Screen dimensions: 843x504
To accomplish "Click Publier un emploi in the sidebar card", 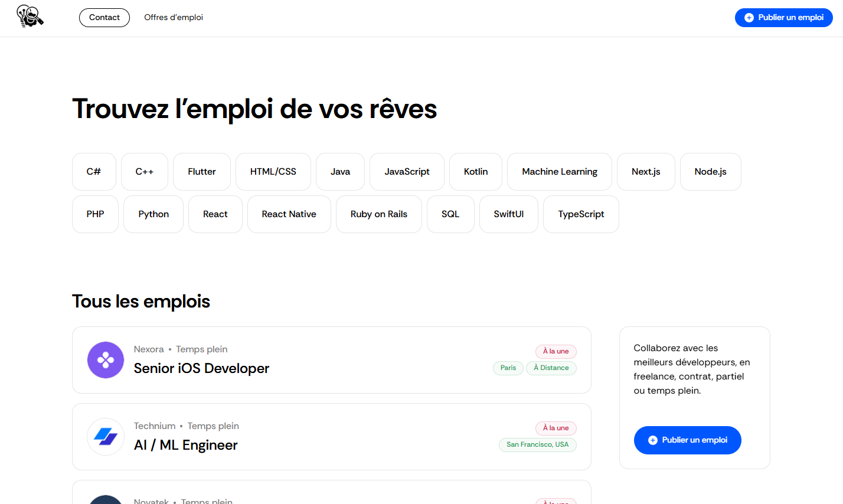I will tap(688, 440).
